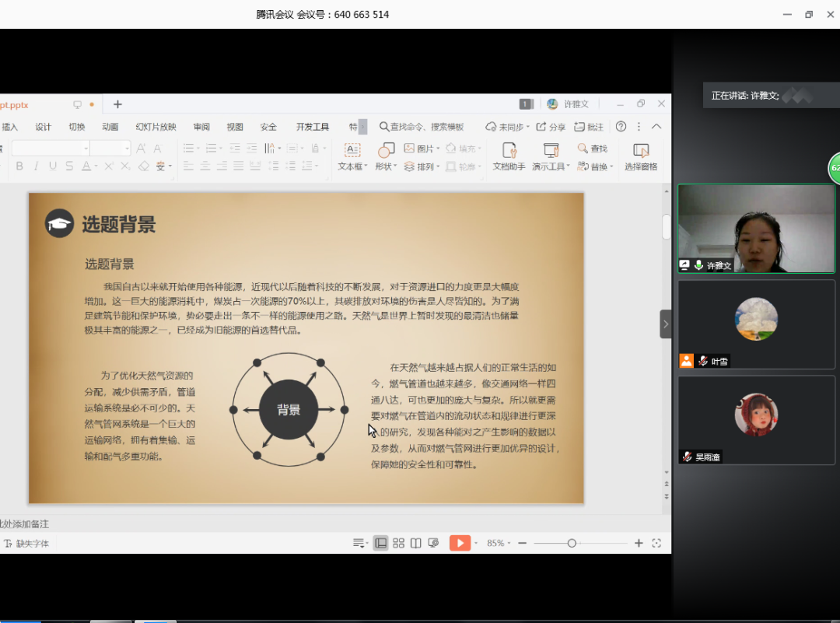Switch to the 视图 view tab
The image size is (840, 623).
point(235,127)
